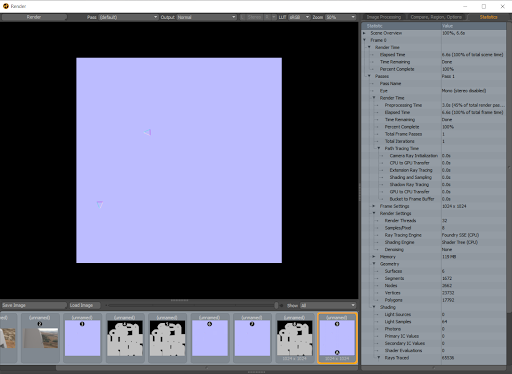Screen dimensions: 512x374
Task: Select the orange-highlighted render thumbnail
Action: (x=337, y=338)
